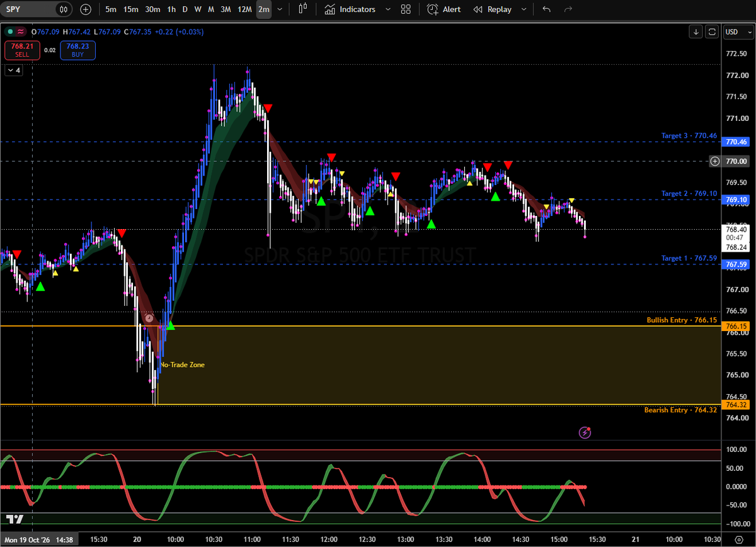Screen dimensions: 756x547
Task: Toggle the green market status dot
Action: point(9,31)
